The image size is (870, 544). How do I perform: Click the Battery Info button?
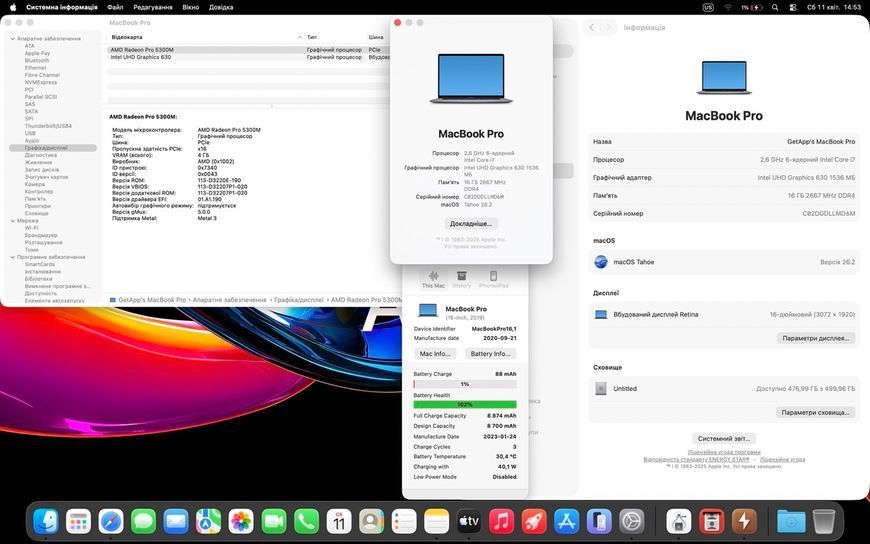490,354
